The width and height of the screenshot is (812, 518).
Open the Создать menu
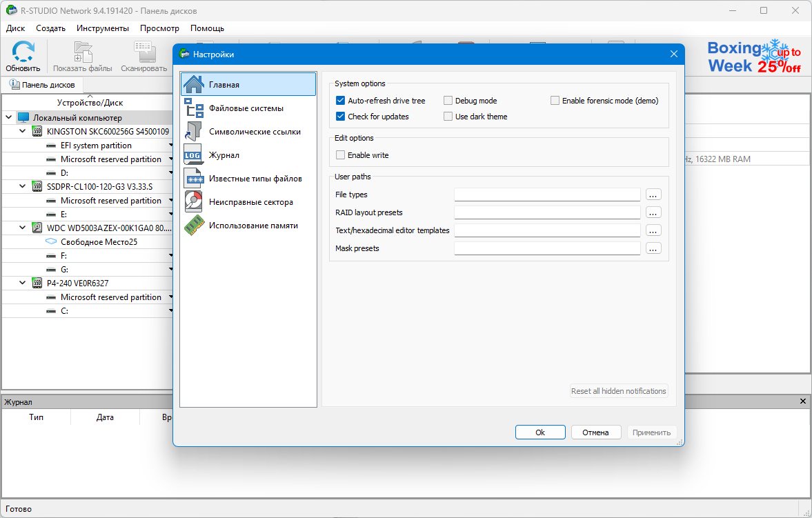pos(51,28)
